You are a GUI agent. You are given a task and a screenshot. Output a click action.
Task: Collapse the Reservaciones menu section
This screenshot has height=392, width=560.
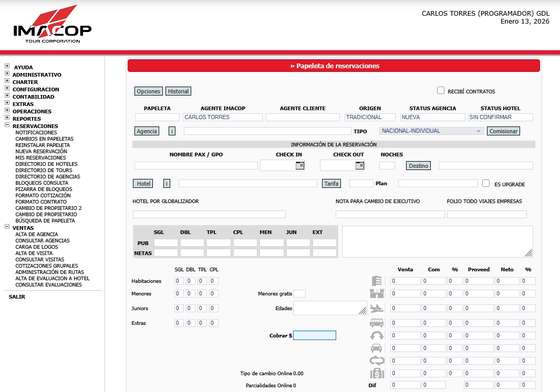(7, 126)
